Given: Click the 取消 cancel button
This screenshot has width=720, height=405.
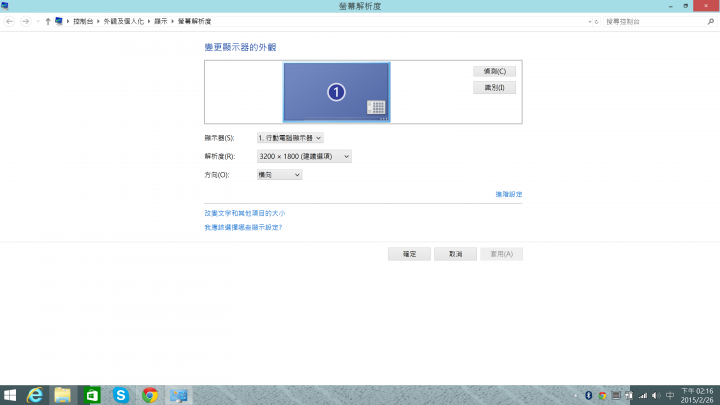Looking at the screenshot, I should (x=456, y=254).
